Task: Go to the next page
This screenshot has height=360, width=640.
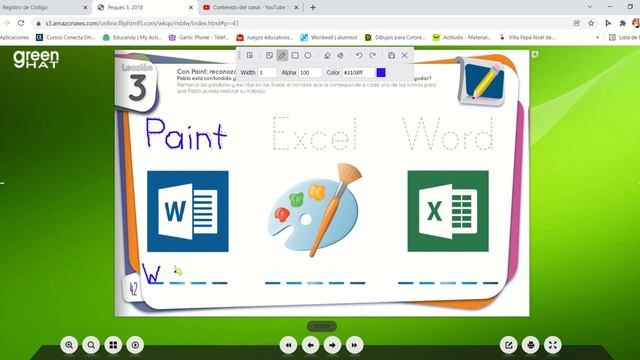Action: [x=332, y=345]
